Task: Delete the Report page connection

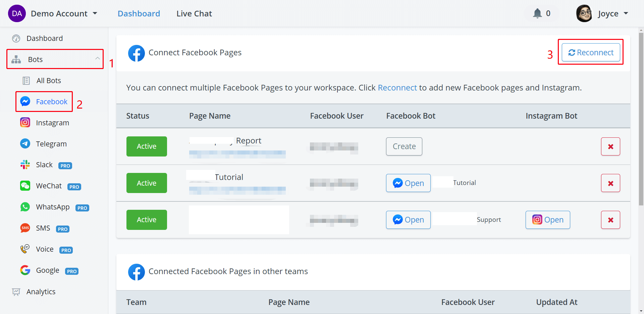Action: [x=610, y=146]
